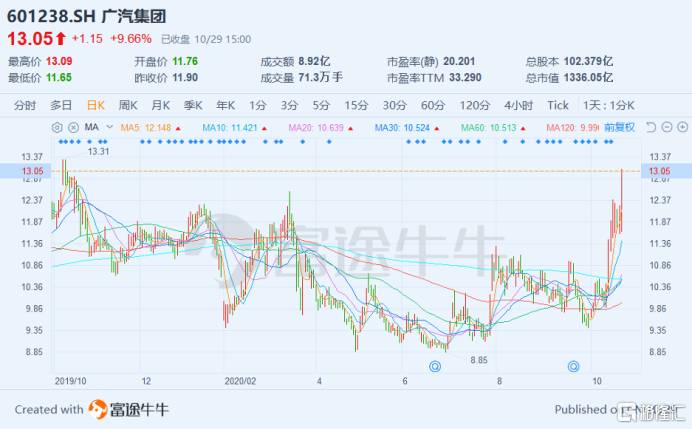Viewport: 692px width, 429px height.
Task: Click 市盈率(静) 20.201 value
Action: 459,61
